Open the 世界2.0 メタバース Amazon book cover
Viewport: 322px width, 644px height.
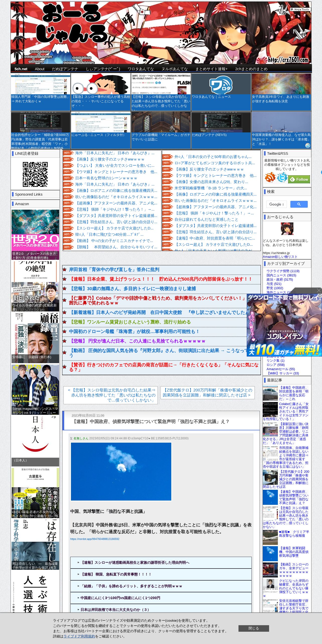coord(35,235)
